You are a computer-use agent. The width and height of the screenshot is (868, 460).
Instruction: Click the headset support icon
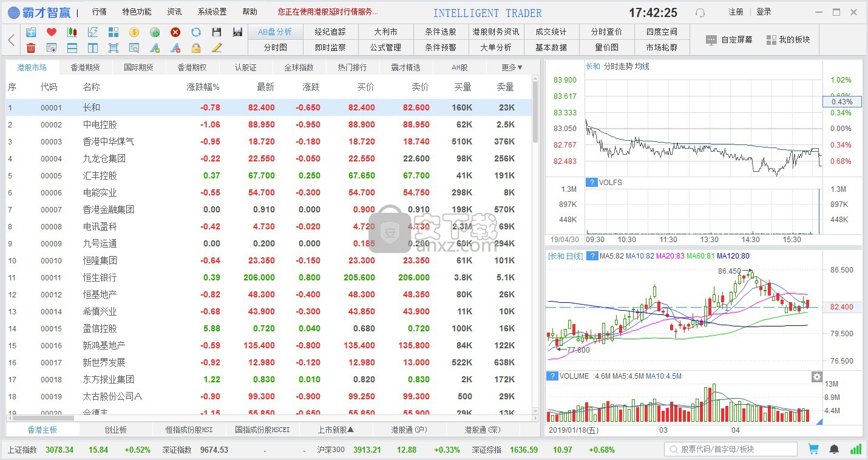700,13
